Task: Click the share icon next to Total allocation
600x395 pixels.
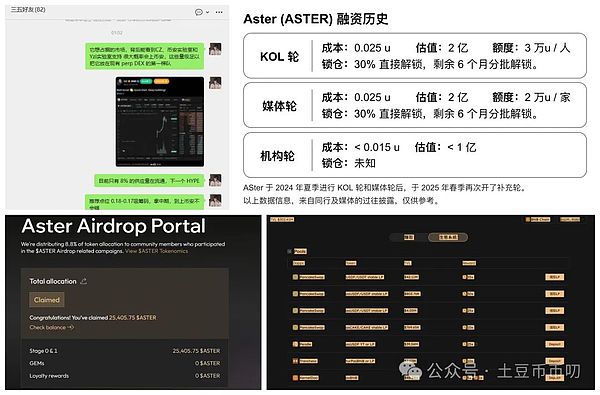Action: pos(84,281)
